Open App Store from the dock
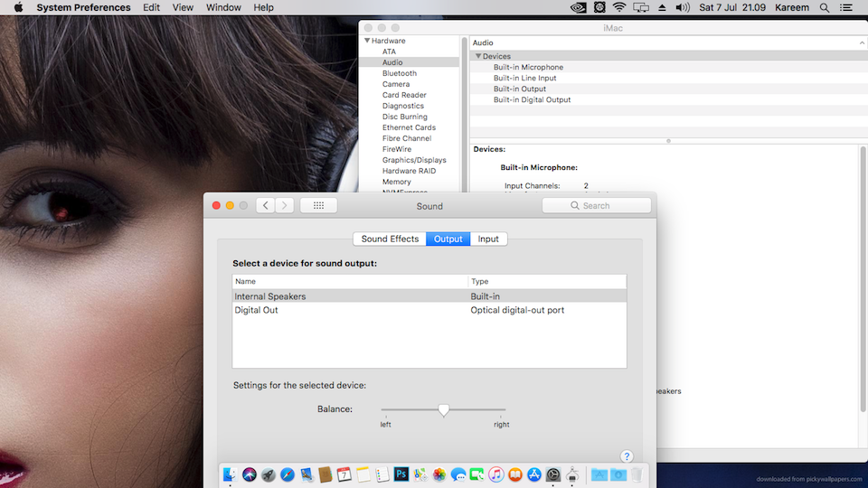The image size is (868, 488). [533, 474]
